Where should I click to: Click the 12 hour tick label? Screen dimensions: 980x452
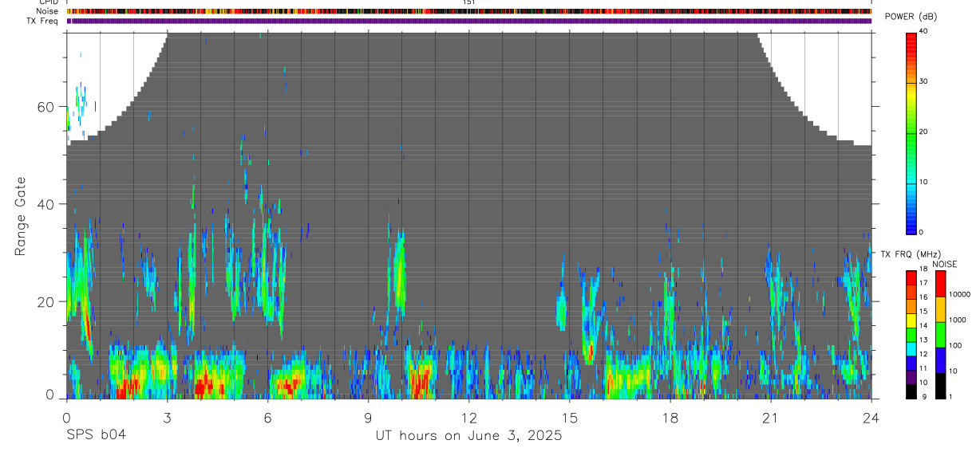(x=468, y=418)
